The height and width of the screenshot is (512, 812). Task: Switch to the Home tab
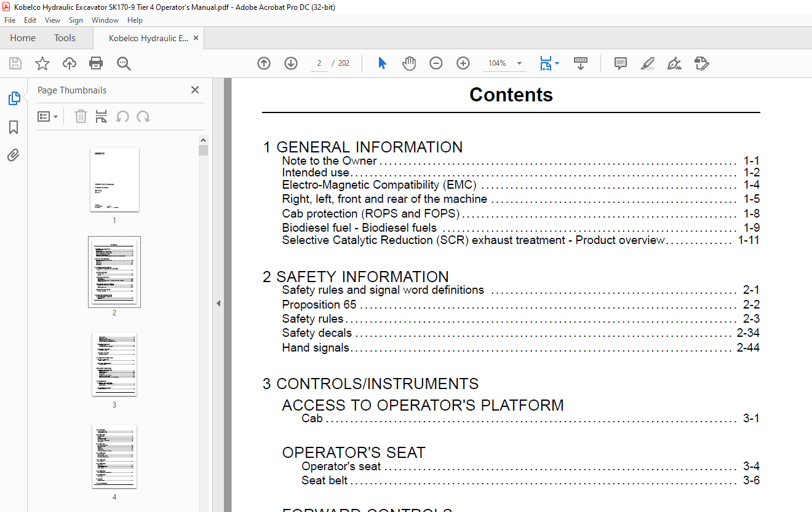coord(23,38)
